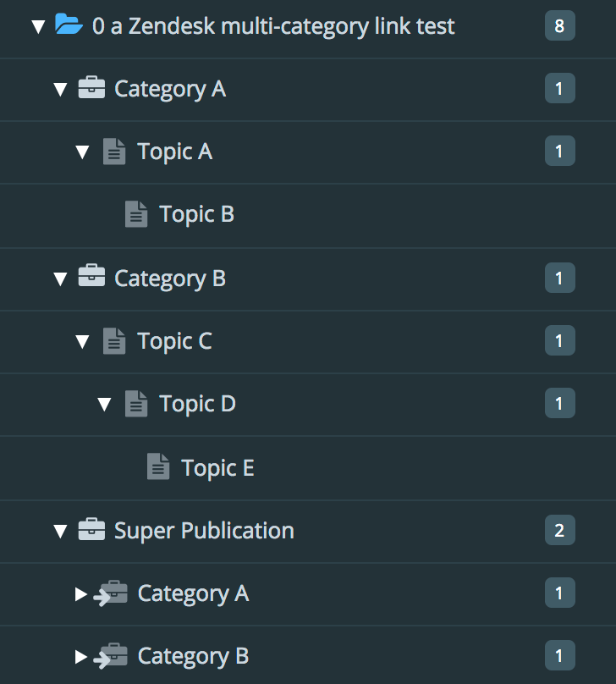This screenshot has width=616, height=684.
Task: Select the topic icon beside Topic E
Action: point(158,468)
